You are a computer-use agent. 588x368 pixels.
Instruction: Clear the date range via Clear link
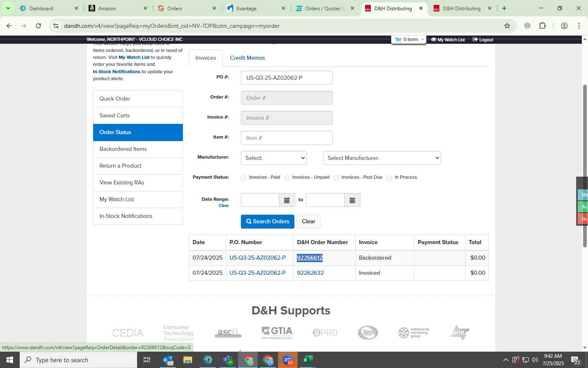click(x=224, y=206)
